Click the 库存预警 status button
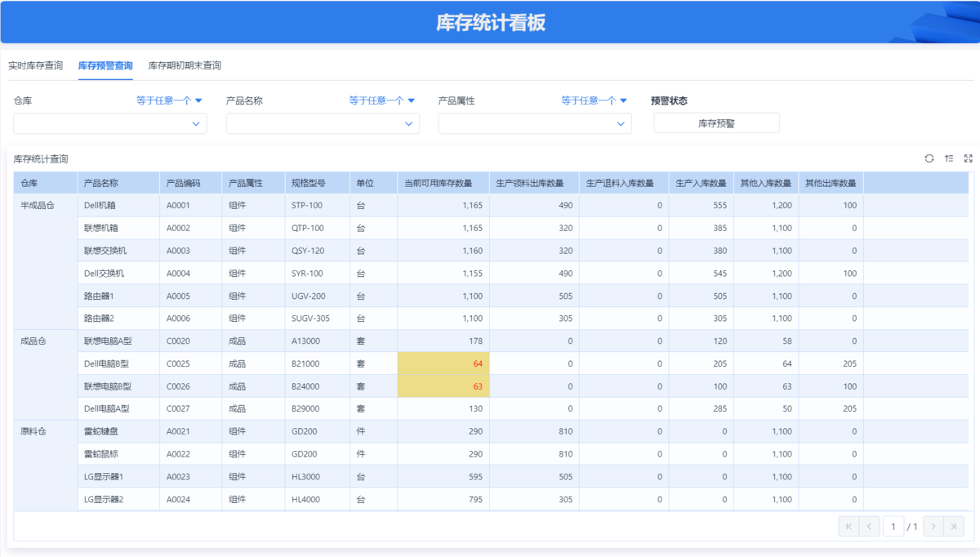 716,122
